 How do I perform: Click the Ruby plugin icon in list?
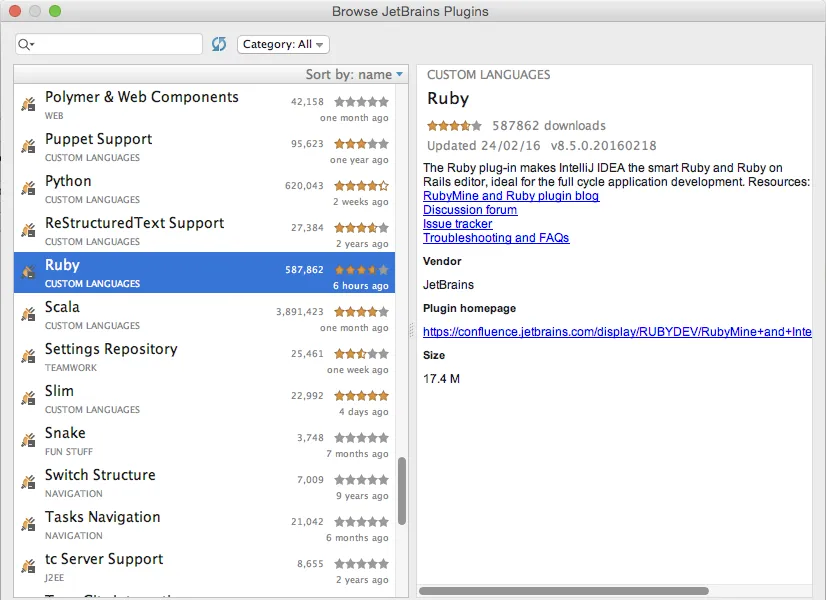[28, 272]
